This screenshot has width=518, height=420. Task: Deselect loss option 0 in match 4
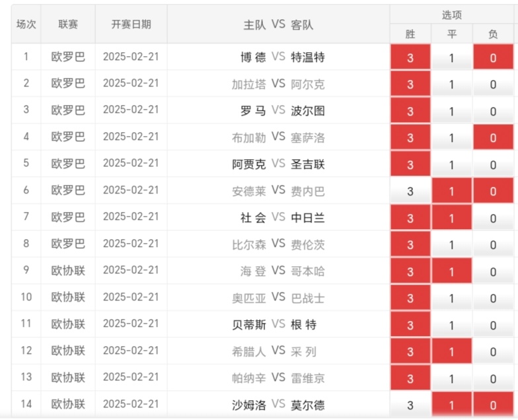point(493,137)
